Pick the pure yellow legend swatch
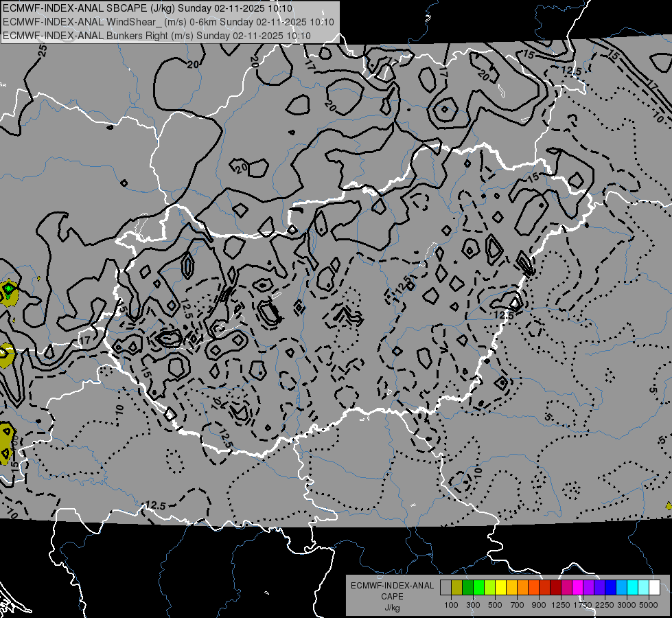The width and height of the screenshot is (672, 618). coord(500,588)
